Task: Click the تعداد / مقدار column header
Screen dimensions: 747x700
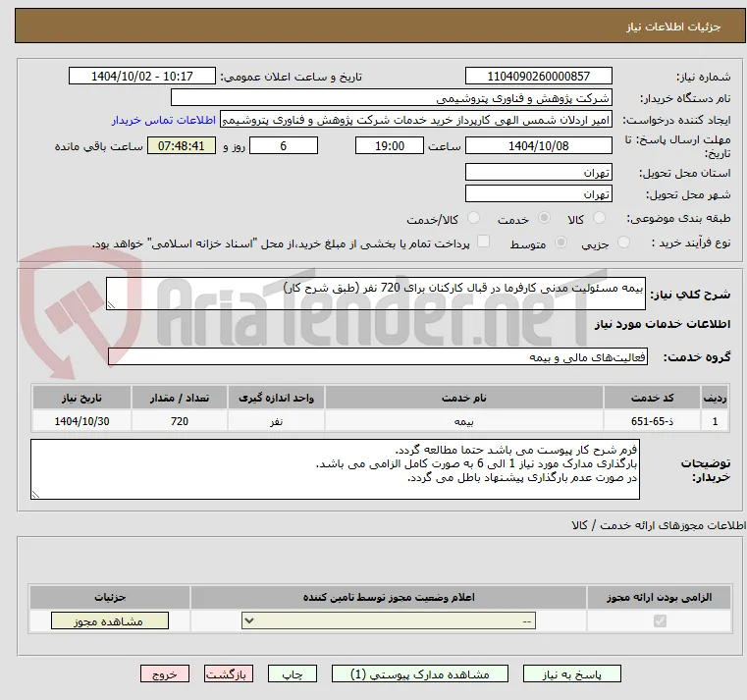Action: pos(180,398)
